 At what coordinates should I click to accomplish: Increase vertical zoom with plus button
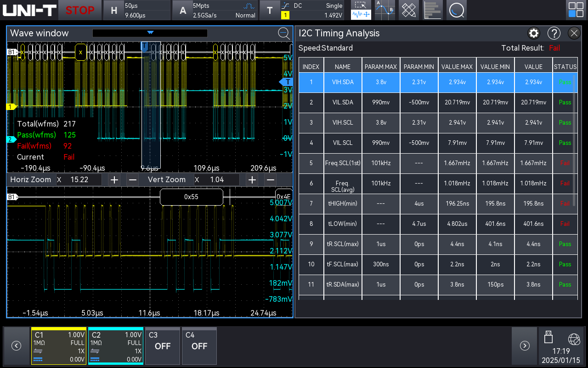pos(252,180)
